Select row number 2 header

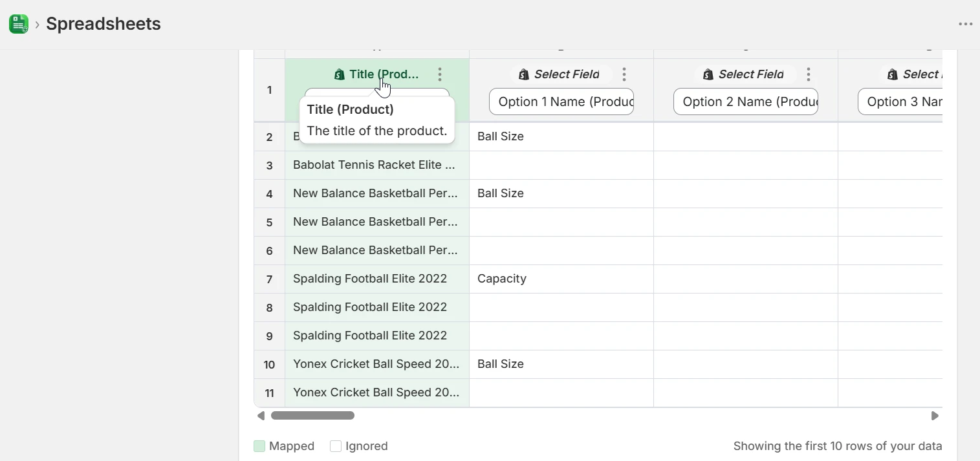point(270,137)
